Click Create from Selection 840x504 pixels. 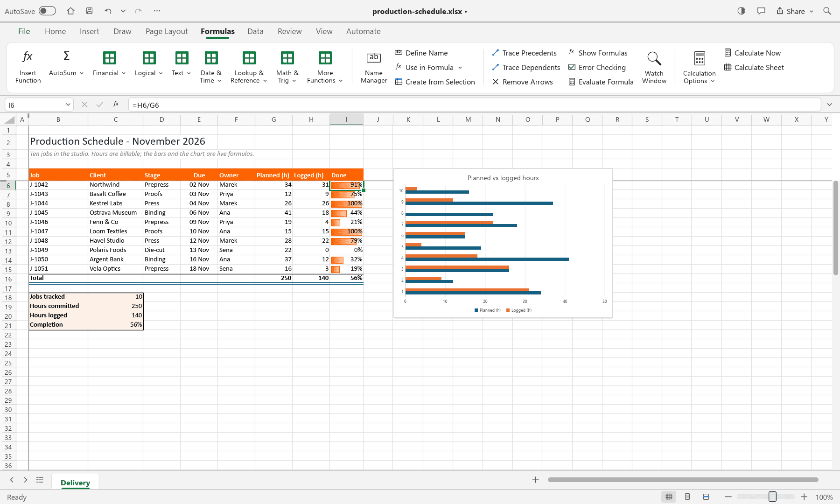coord(435,82)
